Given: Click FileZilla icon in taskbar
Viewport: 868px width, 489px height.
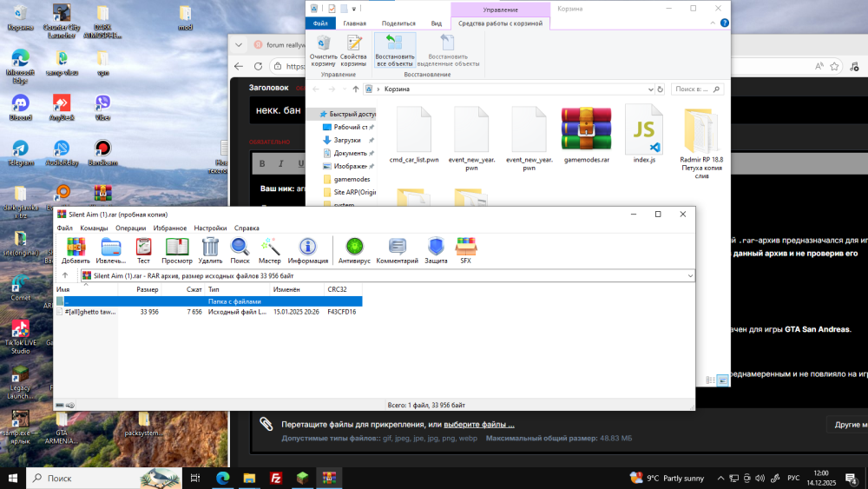Looking at the screenshot, I should [276, 478].
